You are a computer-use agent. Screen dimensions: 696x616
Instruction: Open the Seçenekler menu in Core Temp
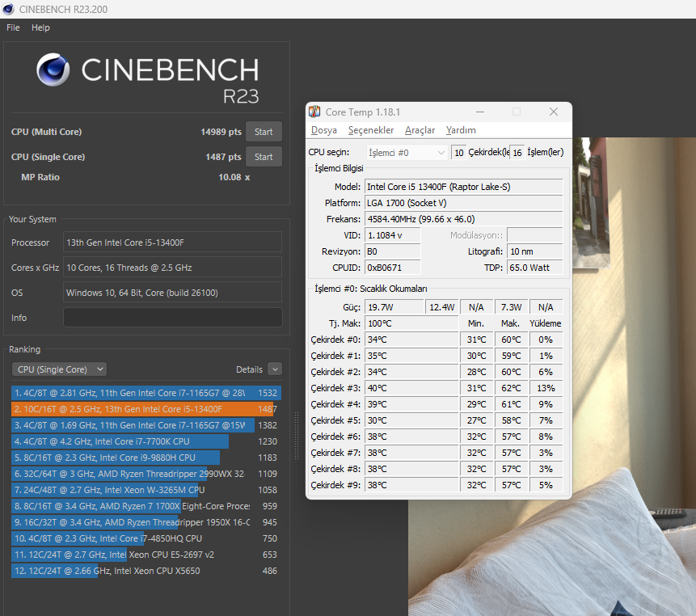pyautogui.click(x=371, y=130)
